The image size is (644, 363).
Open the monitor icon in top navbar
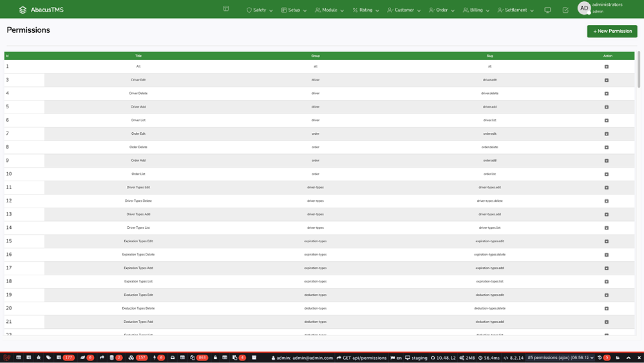(547, 10)
